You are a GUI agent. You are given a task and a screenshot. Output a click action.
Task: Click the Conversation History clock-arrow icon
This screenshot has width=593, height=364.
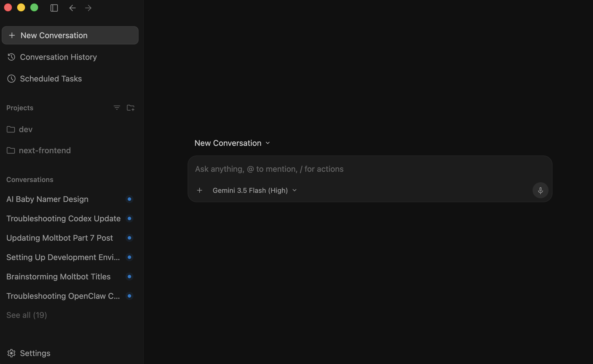pos(11,57)
